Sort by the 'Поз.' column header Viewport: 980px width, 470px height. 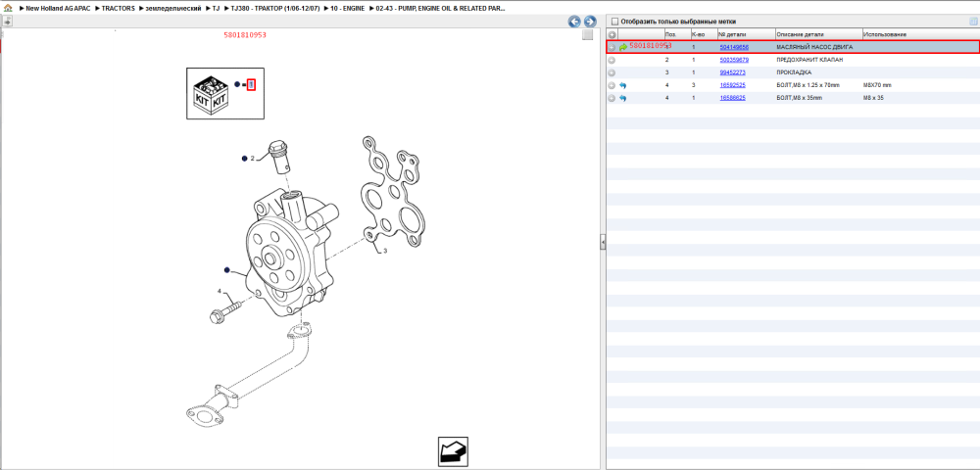[677, 34]
